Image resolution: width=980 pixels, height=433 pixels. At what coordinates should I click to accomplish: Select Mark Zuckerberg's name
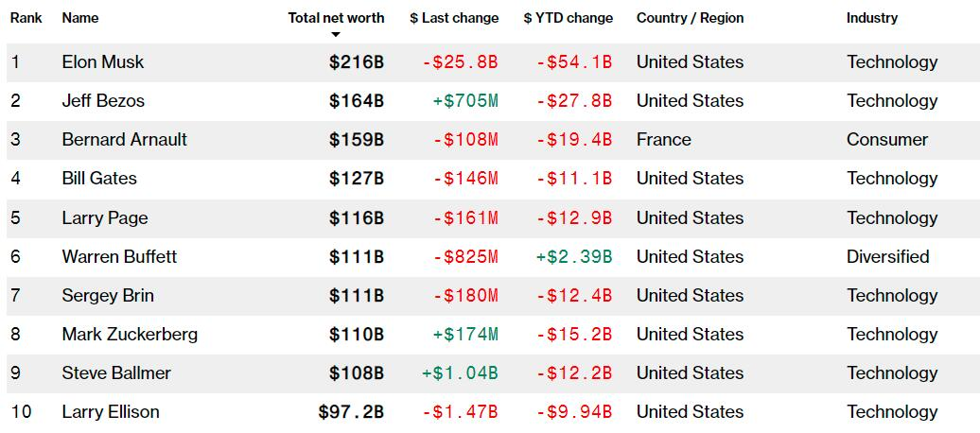coord(130,334)
